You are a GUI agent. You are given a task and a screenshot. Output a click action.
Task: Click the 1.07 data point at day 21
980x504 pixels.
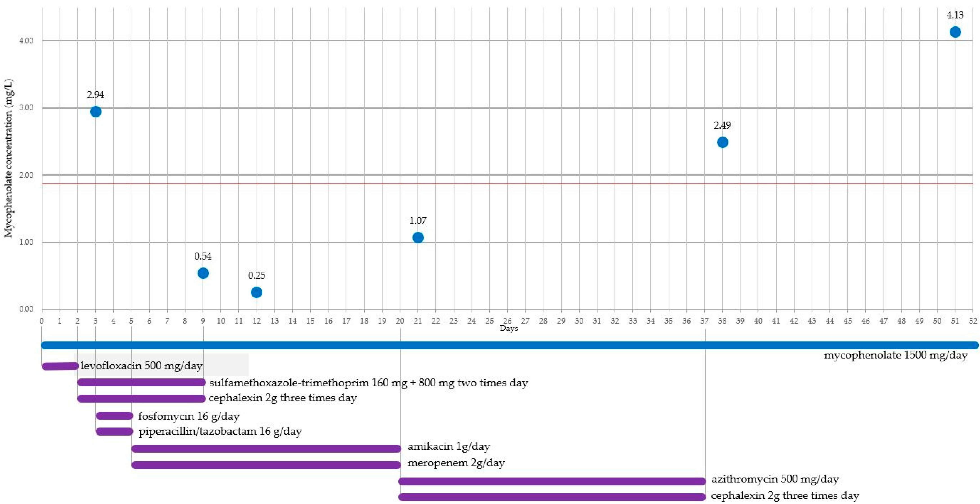[x=418, y=237]
